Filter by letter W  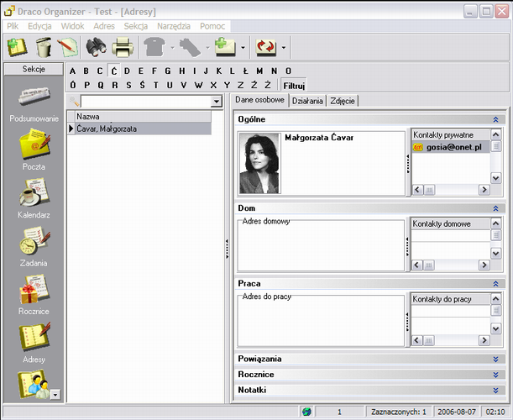(198, 85)
